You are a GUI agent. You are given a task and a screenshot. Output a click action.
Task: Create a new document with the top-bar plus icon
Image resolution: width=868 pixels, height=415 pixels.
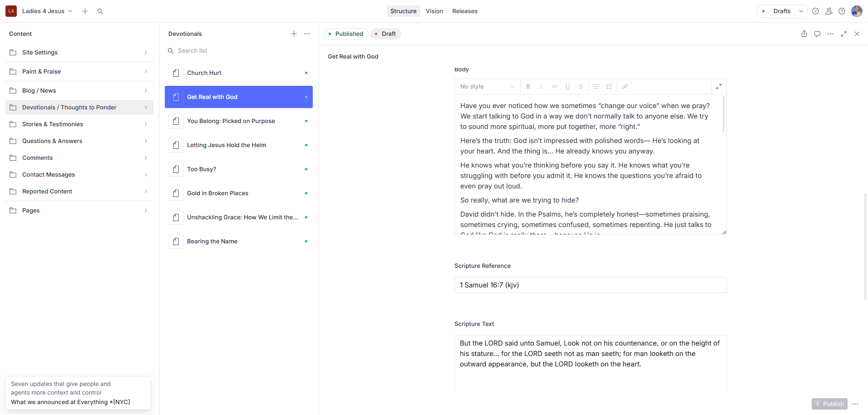(85, 11)
